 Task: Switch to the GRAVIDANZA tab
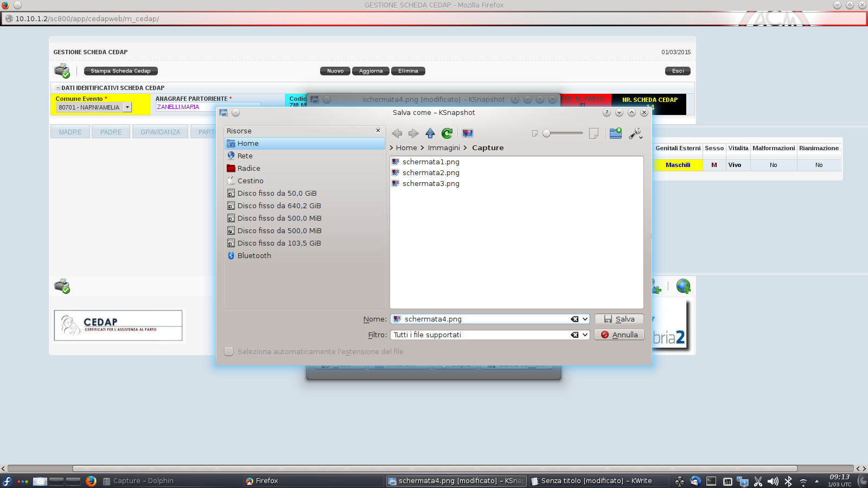point(160,132)
